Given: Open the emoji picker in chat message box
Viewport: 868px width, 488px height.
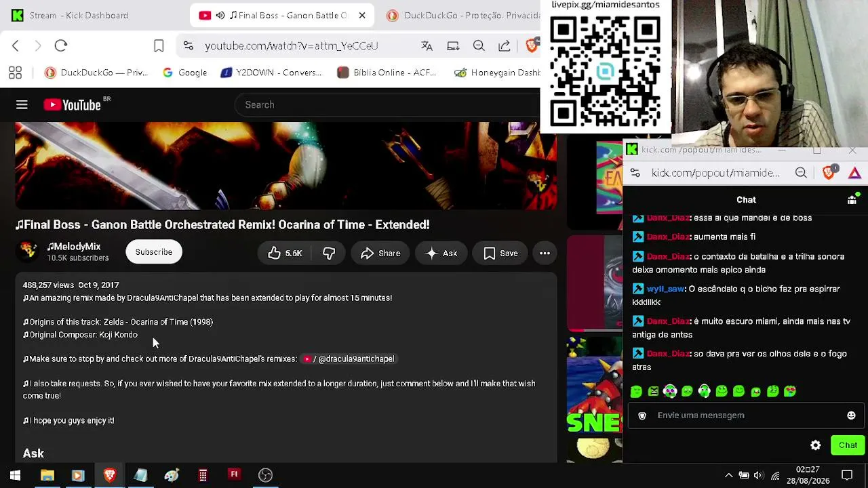Looking at the screenshot, I should 851,415.
